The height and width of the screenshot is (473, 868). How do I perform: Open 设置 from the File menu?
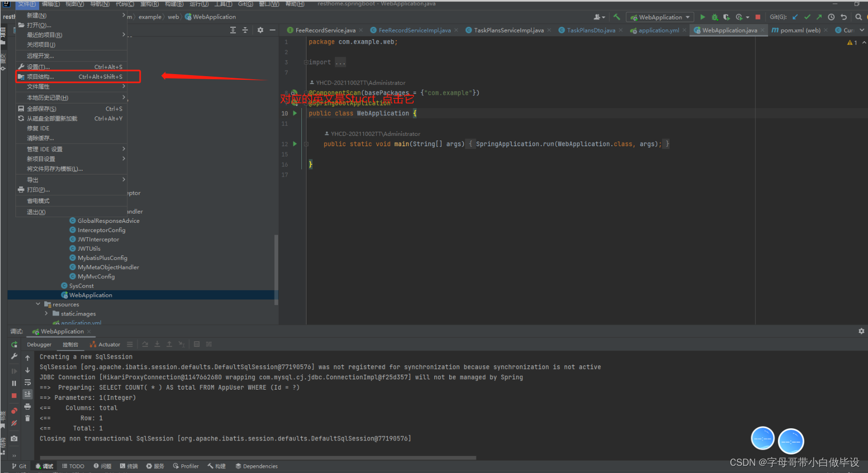point(71,67)
